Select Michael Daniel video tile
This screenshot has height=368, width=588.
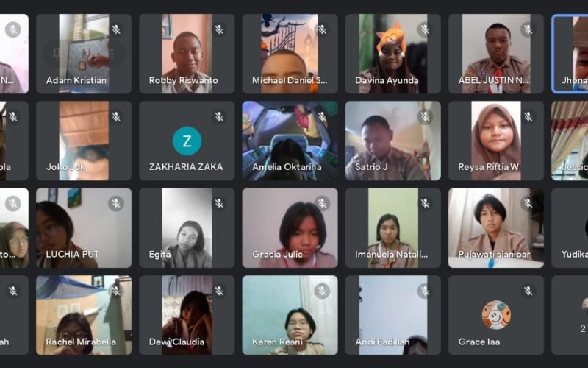290,54
